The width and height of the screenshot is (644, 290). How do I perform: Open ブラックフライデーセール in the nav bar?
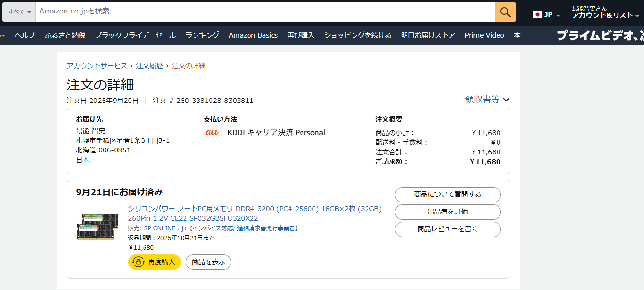(135, 35)
